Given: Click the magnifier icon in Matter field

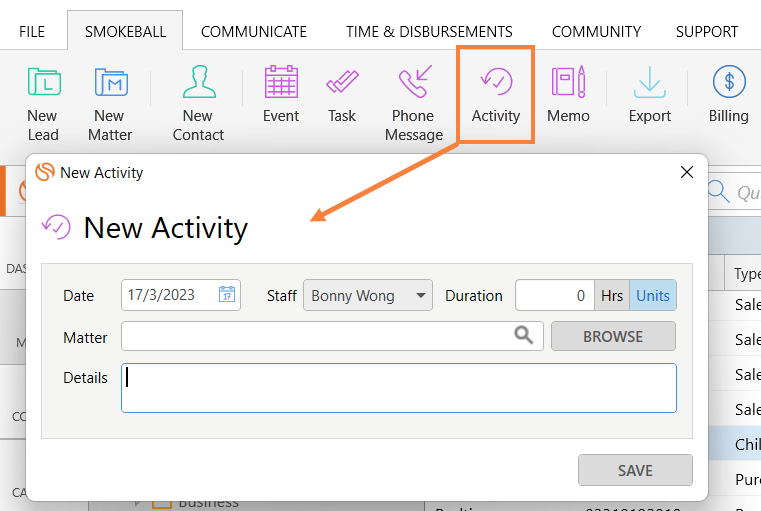Looking at the screenshot, I should point(523,335).
